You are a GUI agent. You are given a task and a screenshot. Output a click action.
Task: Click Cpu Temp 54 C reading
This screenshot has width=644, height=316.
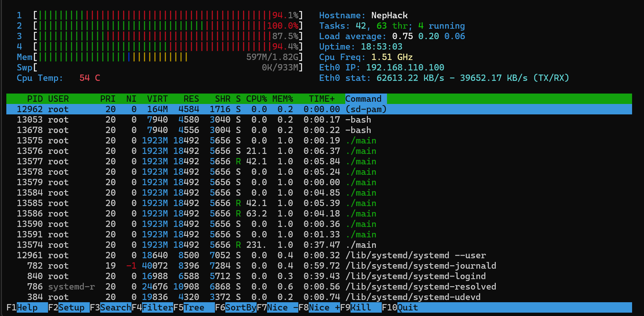click(90, 78)
